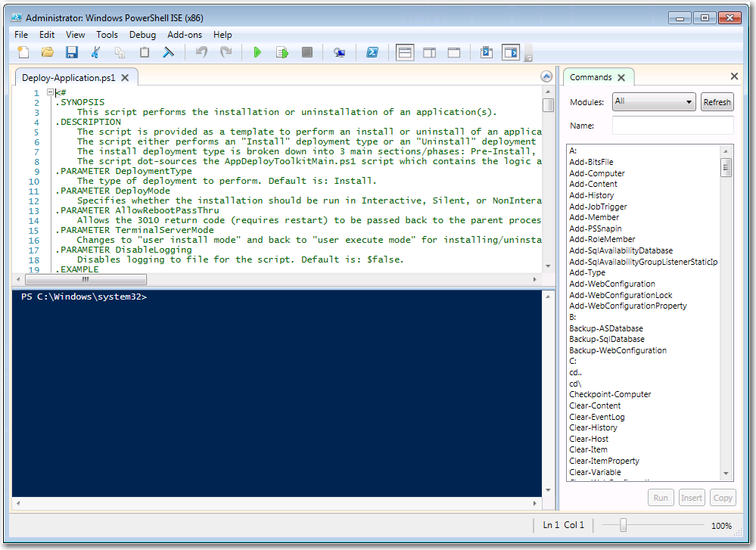Launch PowerShell.exe from the toolbar
This screenshot has height=550, width=756.
click(372, 52)
